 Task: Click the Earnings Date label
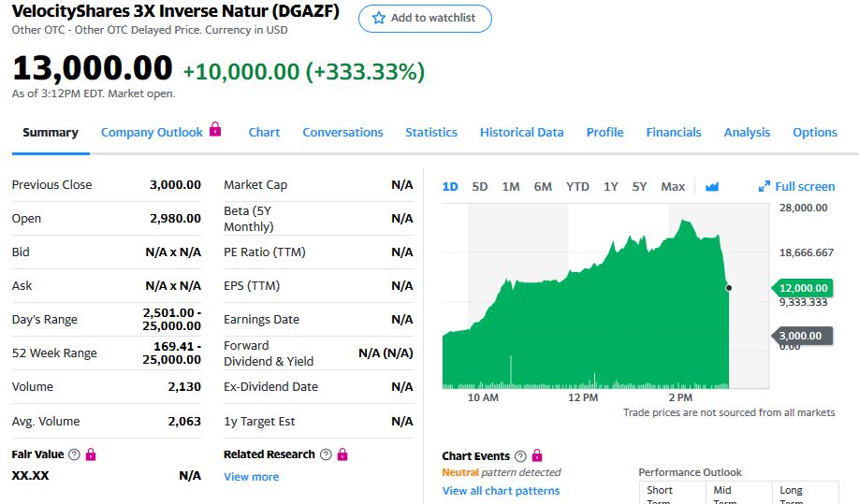pos(261,320)
